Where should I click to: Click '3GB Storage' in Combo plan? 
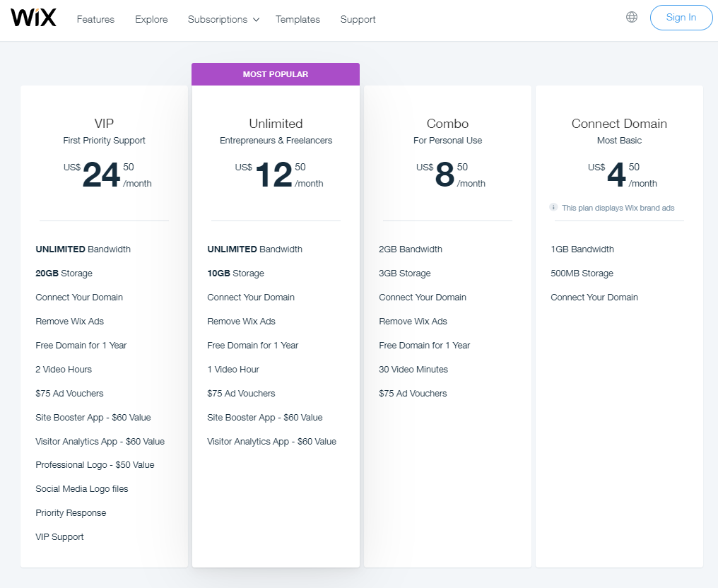pos(405,274)
